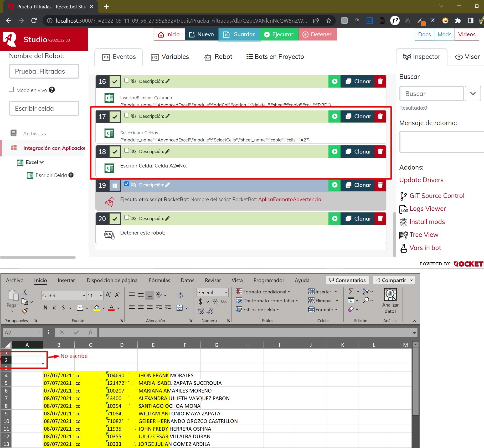Viewport: 484px width, 448px height.
Task: Bookmark this page with the star icon
Action: (x=328, y=21)
